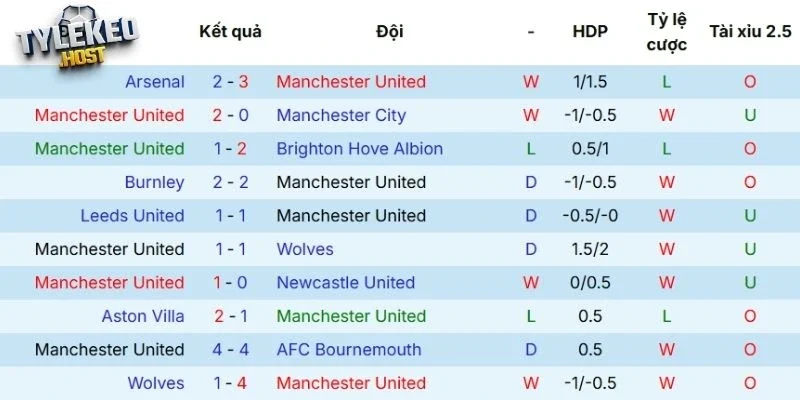Open the Leeds United team link
800x400 pixels.
[133, 215]
